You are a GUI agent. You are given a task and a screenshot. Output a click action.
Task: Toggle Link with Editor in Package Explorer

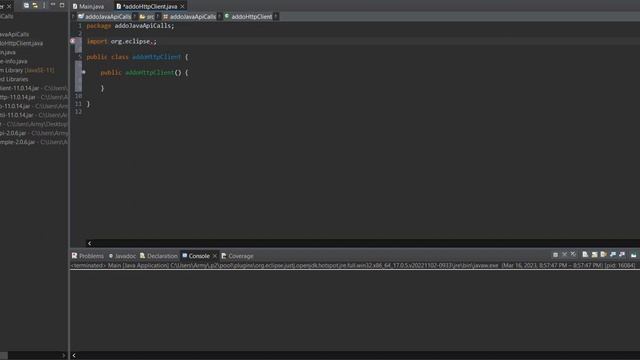35,5
